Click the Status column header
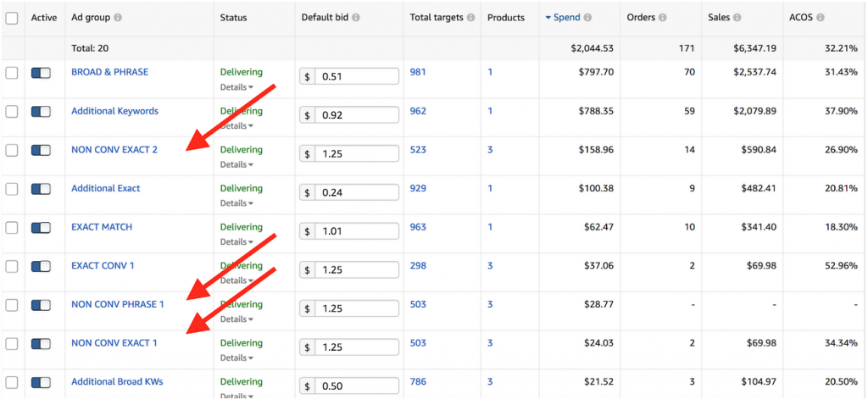Image resolution: width=868 pixels, height=405 pixels. point(234,18)
